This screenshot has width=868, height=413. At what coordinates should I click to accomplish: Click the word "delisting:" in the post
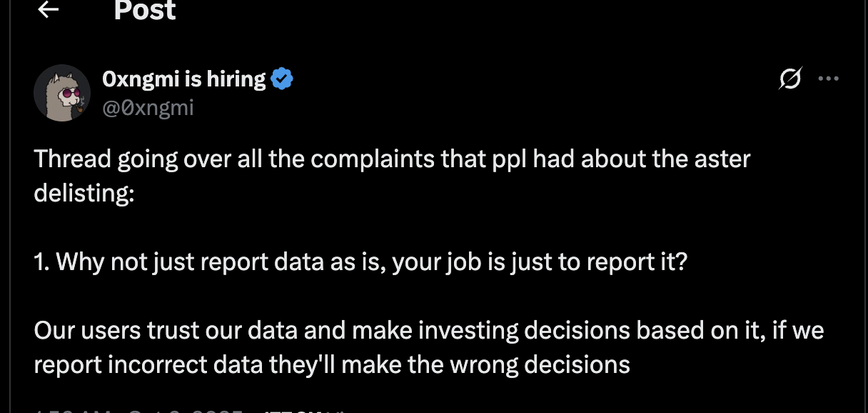coord(84,193)
